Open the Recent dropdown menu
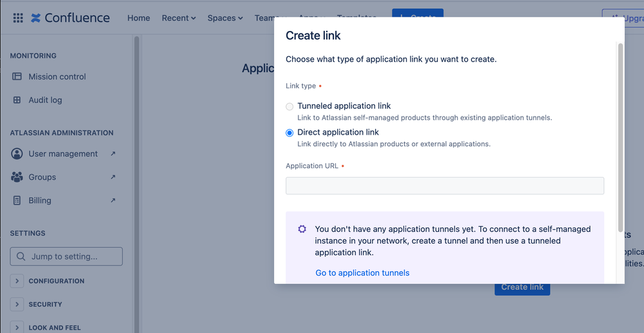Screen dimensions: 644x333 pyautogui.click(x=179, y=18)
